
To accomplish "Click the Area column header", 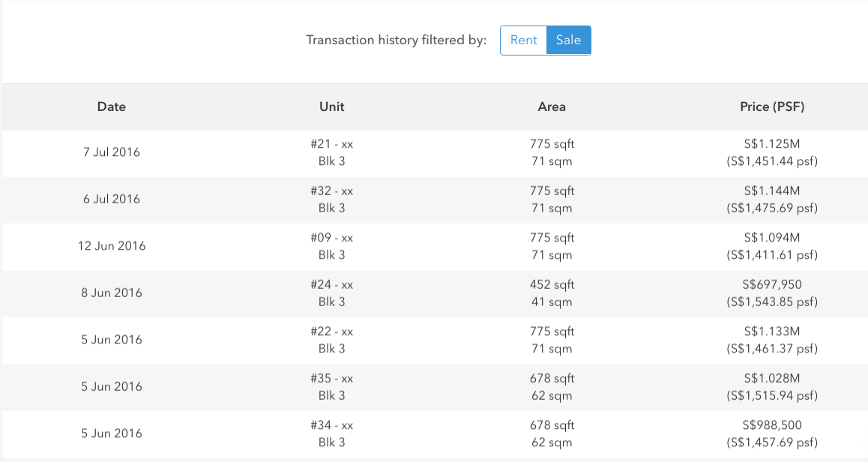I will point(551,106).
